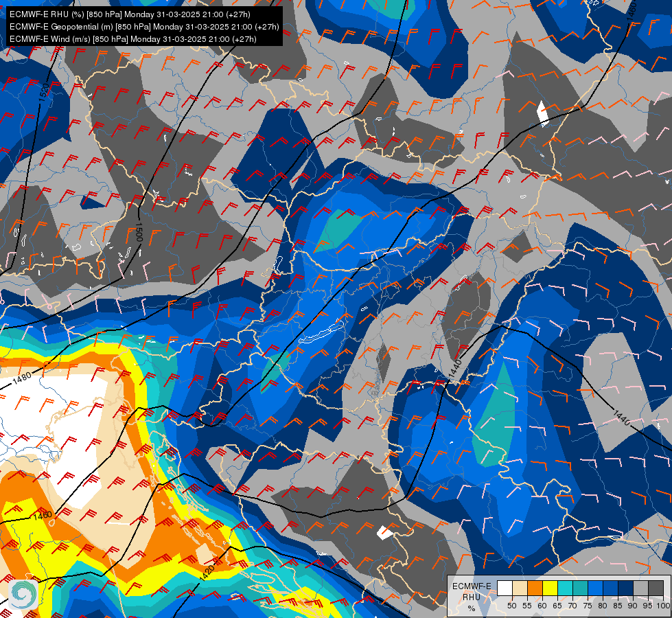Click the legend scale value 85
Screen dimensions: 672x618
tap(618, 606)
